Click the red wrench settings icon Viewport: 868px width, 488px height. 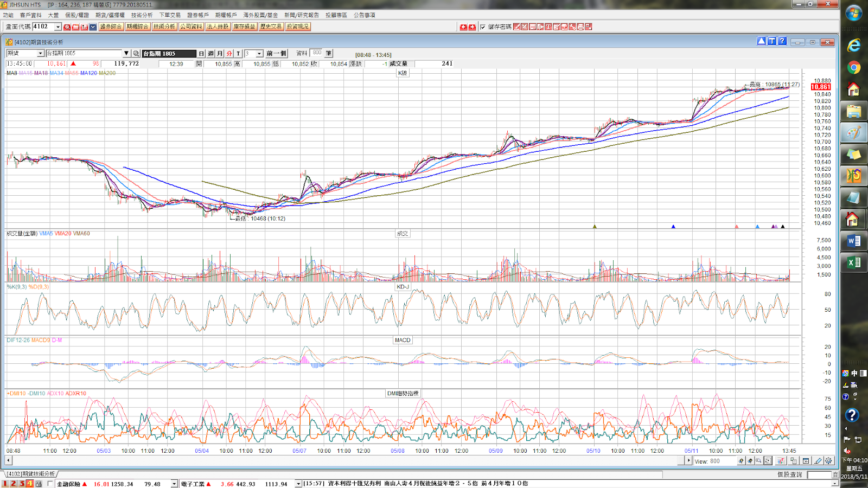pos(572,27)
